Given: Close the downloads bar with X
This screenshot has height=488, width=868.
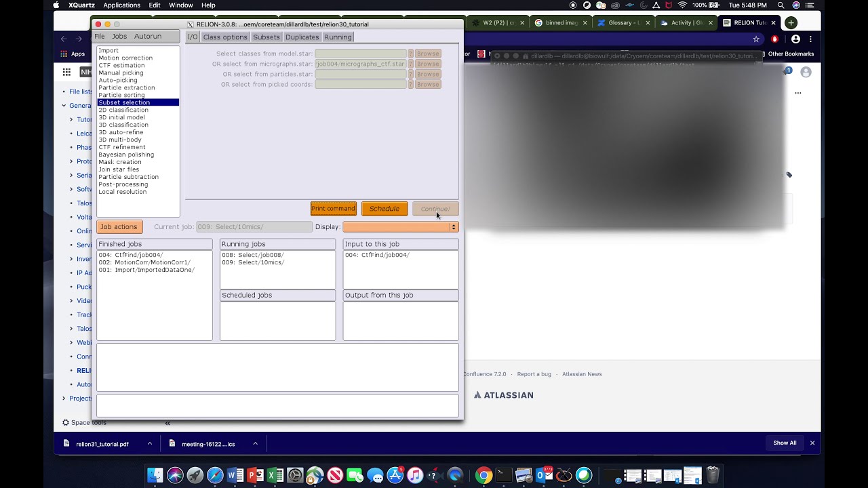Looking at the screenshot, I should coord(812,443).
